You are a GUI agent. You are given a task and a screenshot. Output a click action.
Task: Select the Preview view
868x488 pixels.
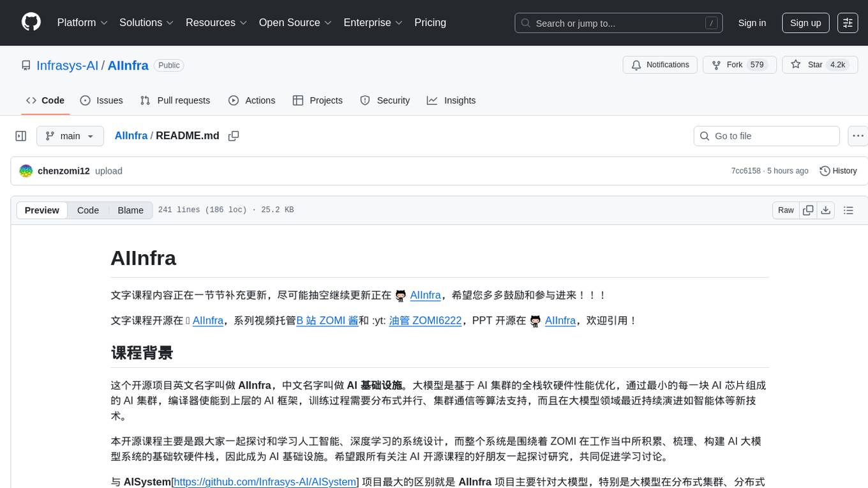(42, 210)
